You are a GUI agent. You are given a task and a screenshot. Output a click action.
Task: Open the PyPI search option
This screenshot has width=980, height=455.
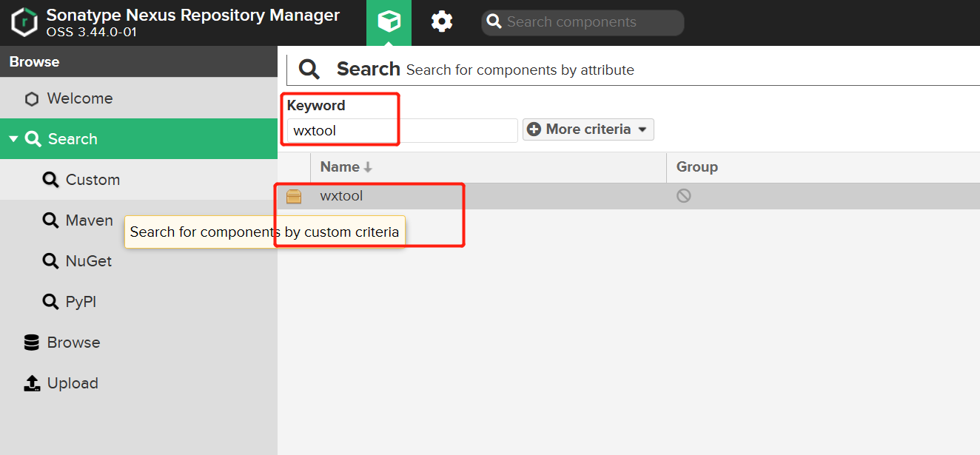[x=81, y=302]
